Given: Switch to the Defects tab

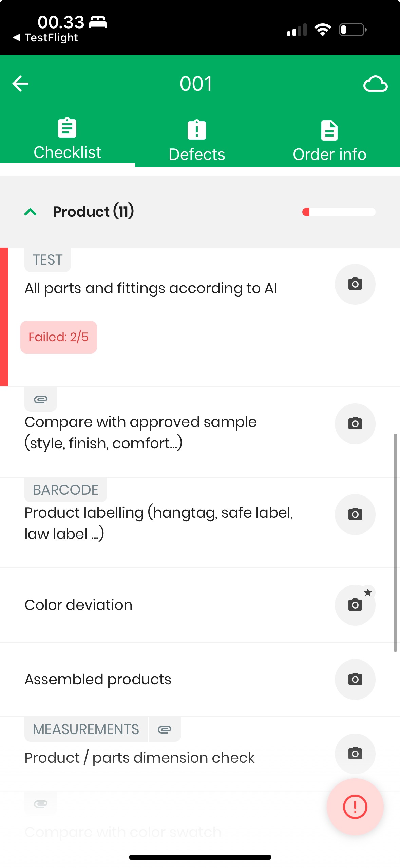Looking at the screenshot, I should point(197,141).
